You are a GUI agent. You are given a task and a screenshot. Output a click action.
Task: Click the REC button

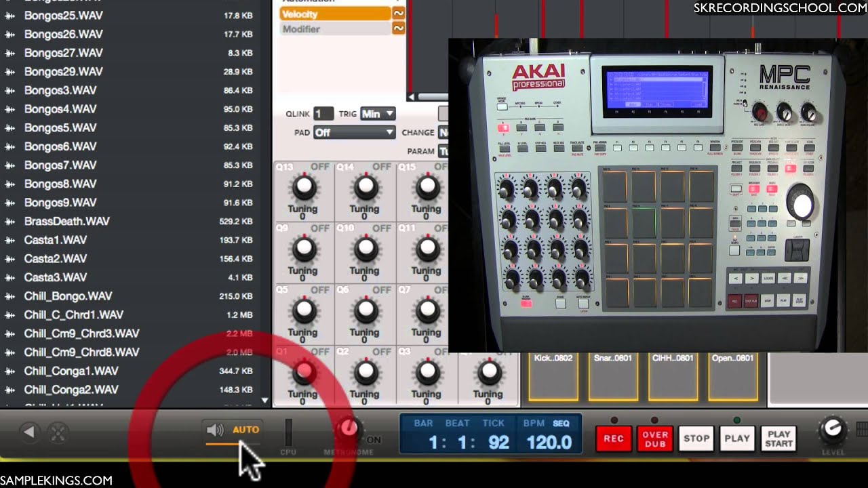click(614, 439)
